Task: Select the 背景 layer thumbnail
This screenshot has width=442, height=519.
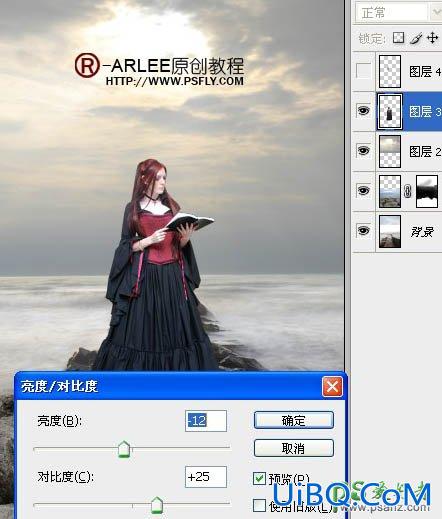Action: tap(390, 231)
